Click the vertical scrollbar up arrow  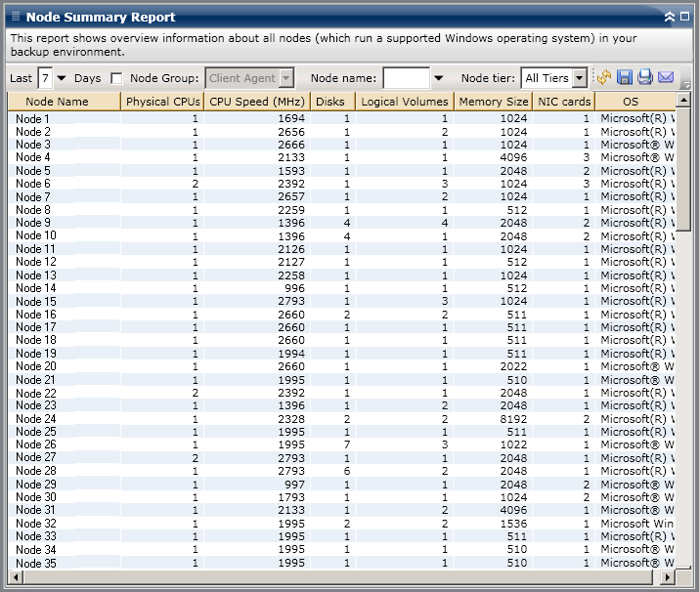tap(683, 100)
